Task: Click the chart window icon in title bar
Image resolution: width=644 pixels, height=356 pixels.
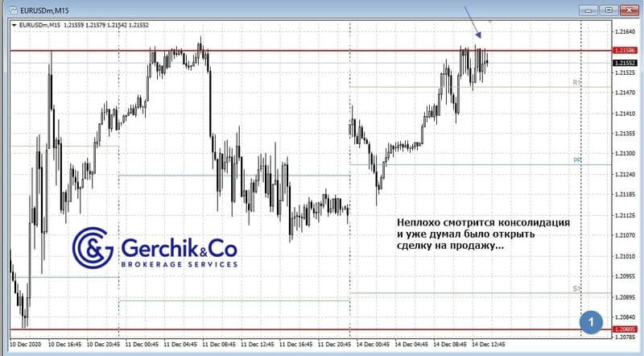Action: [x=12, y=9]
